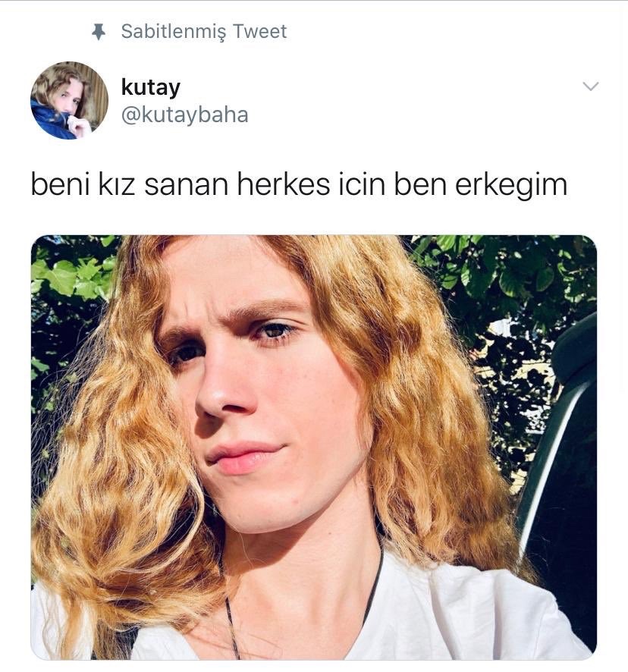Open the attached selfie photo

pos(314,447)
